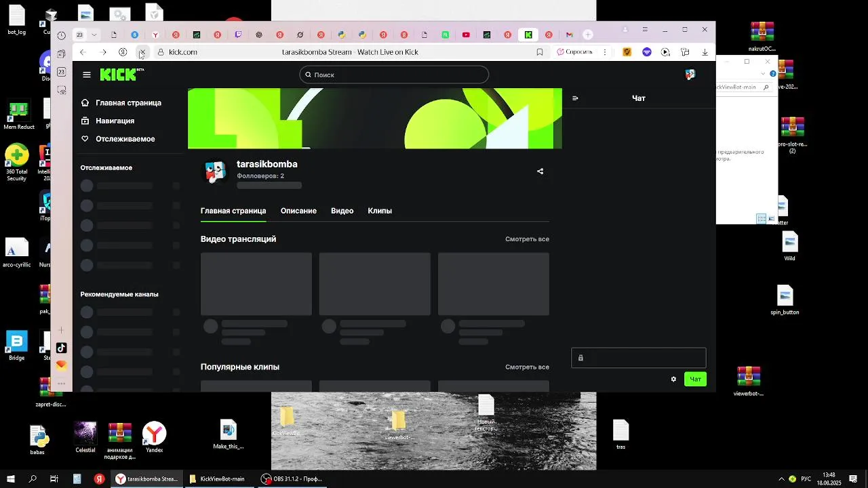Select the babas Python file icon
The width and height of the screenshot is (868, 488).
click(37, 440)
